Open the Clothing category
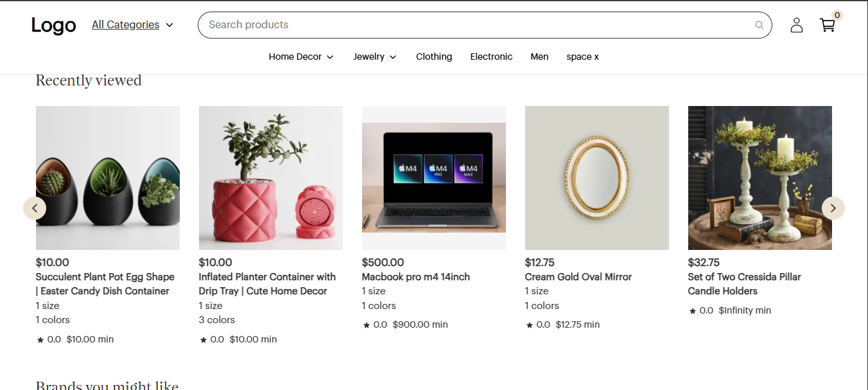 tap(434, 57)
